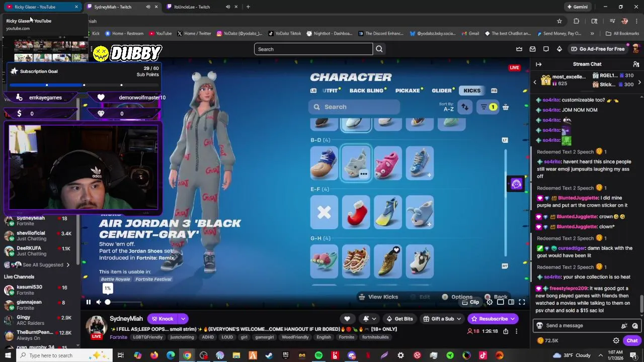This screenshot has height=362, width=644.
Task: Create a Clip of the stream
Action: pos(471,302)
